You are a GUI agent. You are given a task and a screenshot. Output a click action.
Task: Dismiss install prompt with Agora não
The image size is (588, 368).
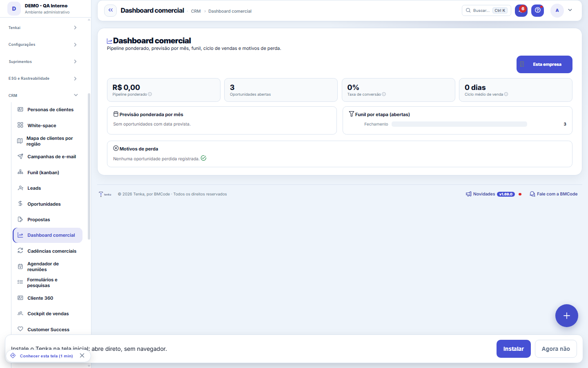coord(556,349)
